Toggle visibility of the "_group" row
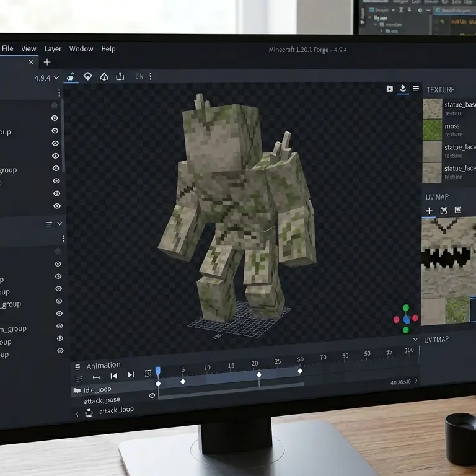This screenshot has height=476, width=476. tap(59, 301)
